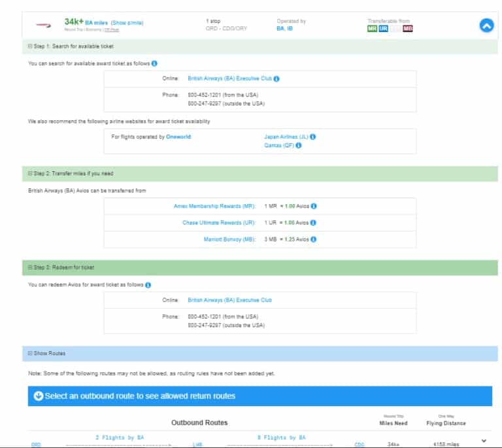The height and width of the screenshot is (448, 502).
Task: Click the green MR transfer badge
Action: (372, 29)
